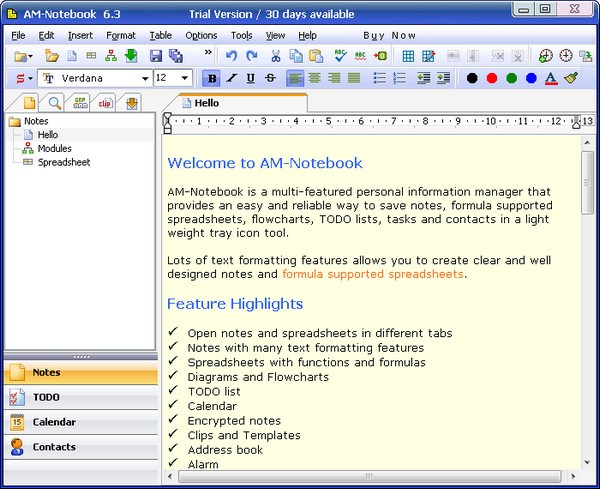This screenshot has height=489, width=600.
Task: Save the note with the floppy disk icon
Action: [x=156, y=56]
